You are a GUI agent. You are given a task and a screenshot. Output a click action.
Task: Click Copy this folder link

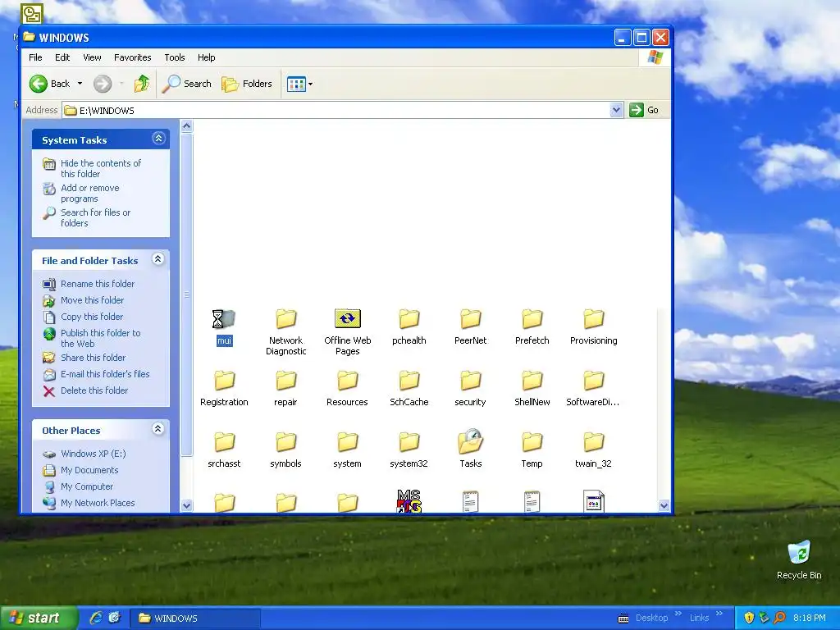pos(92,317)
